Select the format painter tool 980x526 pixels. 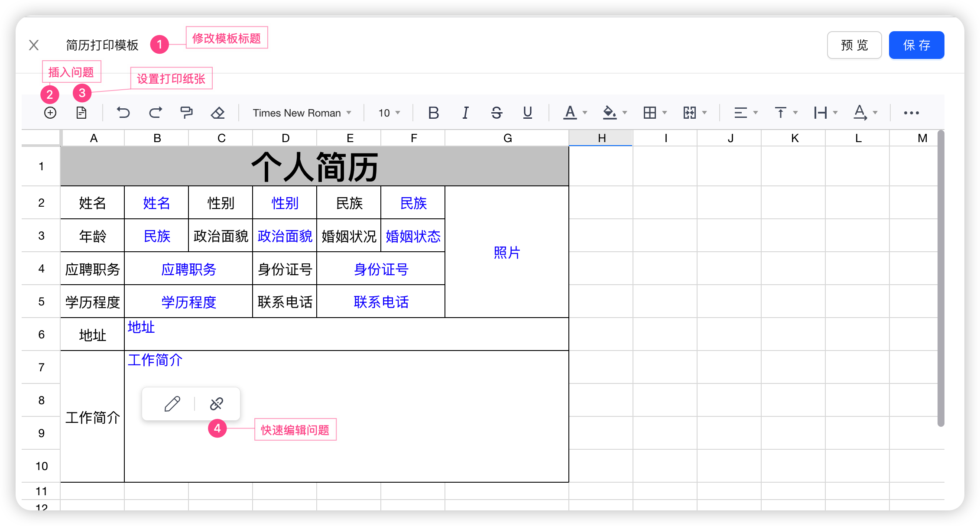(186, 113)
